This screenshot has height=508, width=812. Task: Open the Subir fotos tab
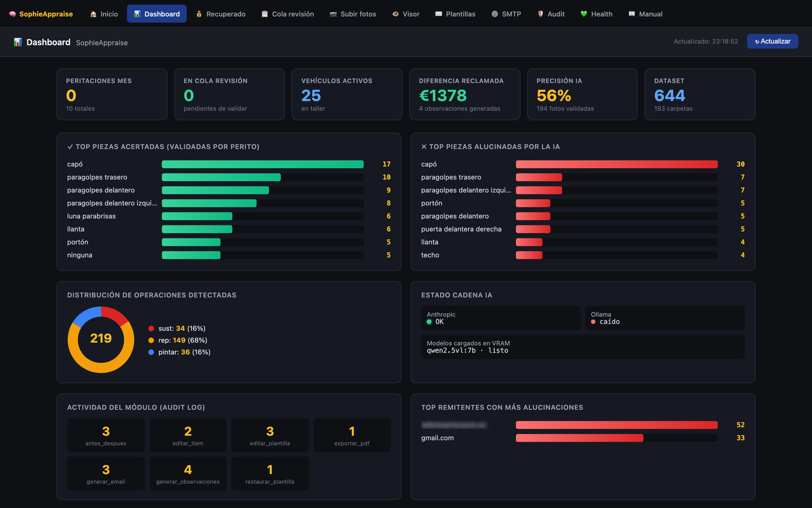(x=353, y=14)
